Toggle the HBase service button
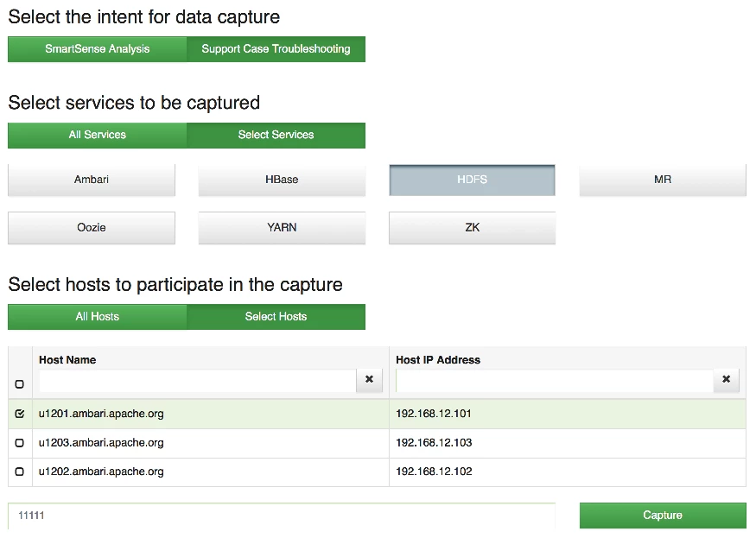Screen dimensions: 756x538 282,180
